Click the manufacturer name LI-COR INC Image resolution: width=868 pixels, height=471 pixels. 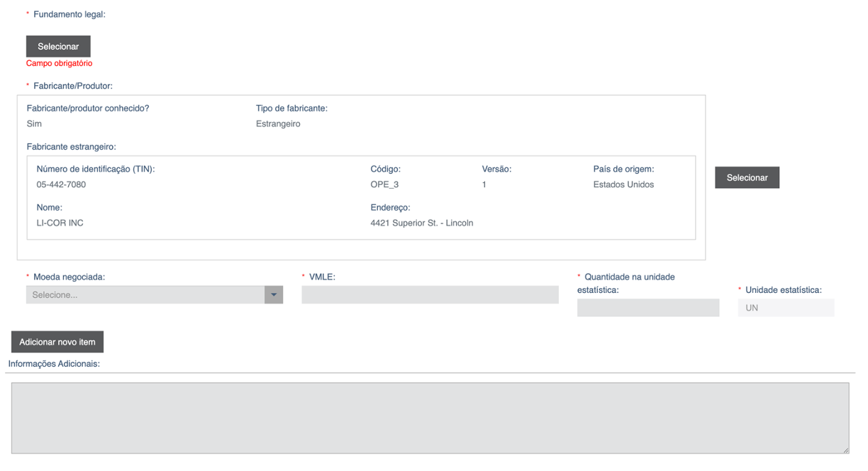60,223
